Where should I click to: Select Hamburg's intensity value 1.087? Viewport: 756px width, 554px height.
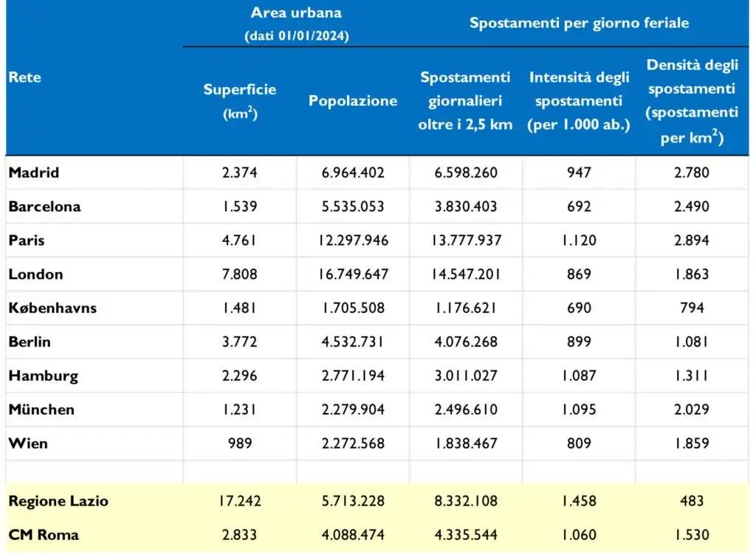(579, 375)
